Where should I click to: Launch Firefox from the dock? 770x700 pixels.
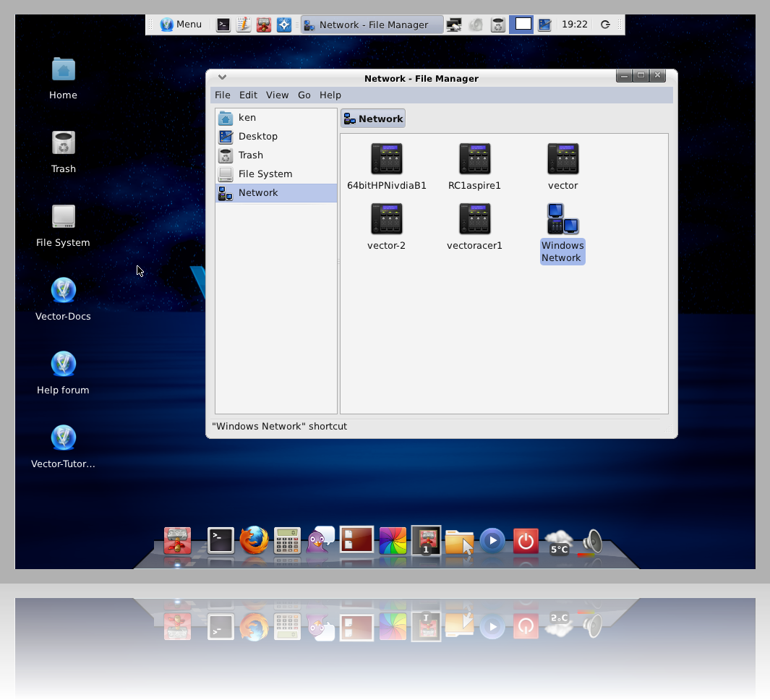point(254,540)
